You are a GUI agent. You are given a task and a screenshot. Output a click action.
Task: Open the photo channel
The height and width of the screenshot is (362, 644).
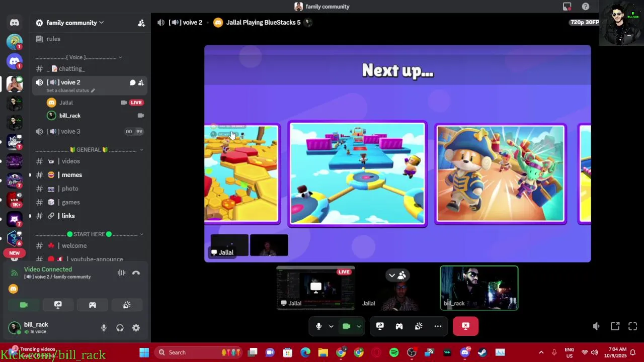point(89,189)
